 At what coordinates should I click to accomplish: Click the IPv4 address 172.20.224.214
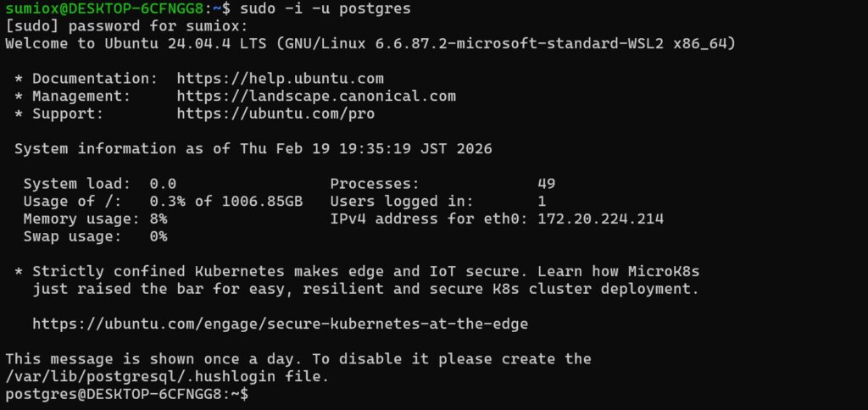click(600, 219)
